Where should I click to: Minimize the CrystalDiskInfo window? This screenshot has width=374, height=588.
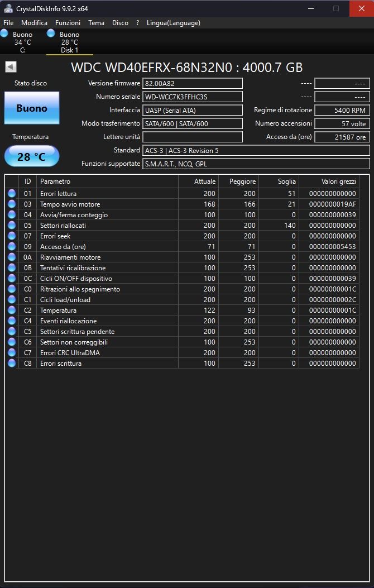pos(311,8)
